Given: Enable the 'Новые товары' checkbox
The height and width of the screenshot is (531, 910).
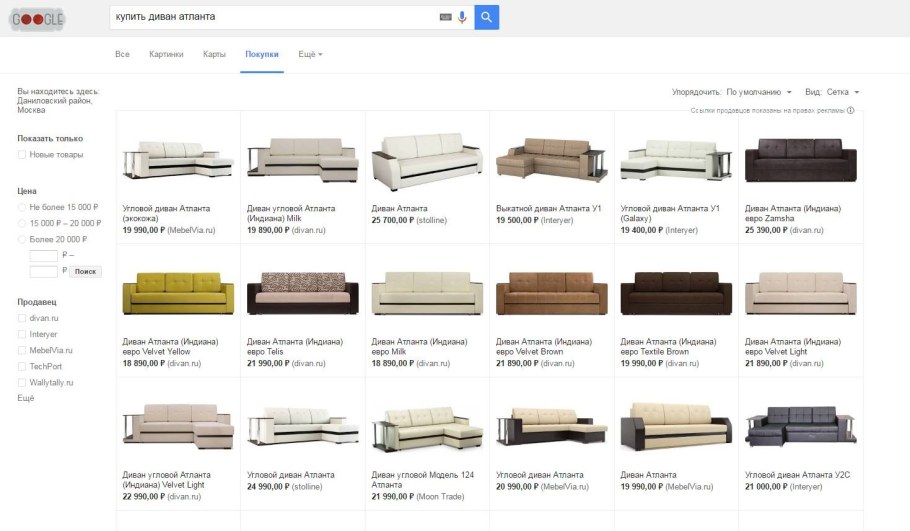Looking at the screenshot, I should [x=22, y=155].
